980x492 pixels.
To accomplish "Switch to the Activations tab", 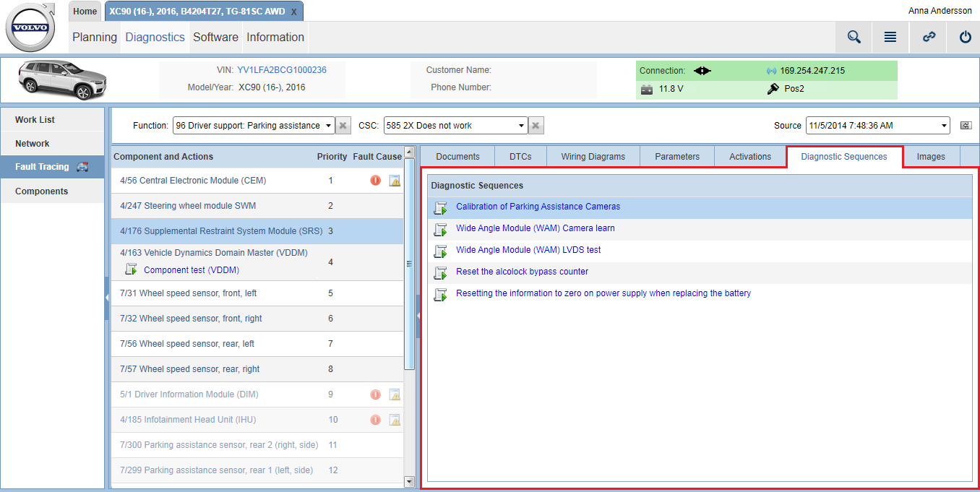I will 750,157.
